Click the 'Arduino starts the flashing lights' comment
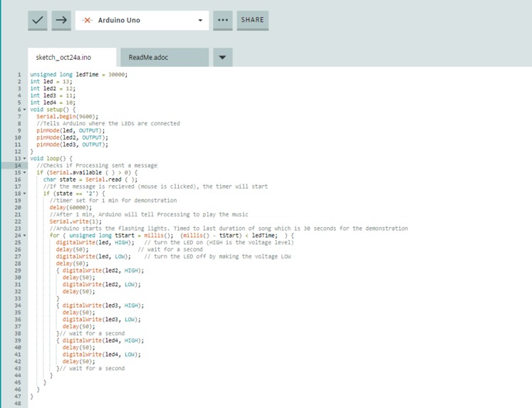Screen dimensions: 532x408 tap(229, 229)
